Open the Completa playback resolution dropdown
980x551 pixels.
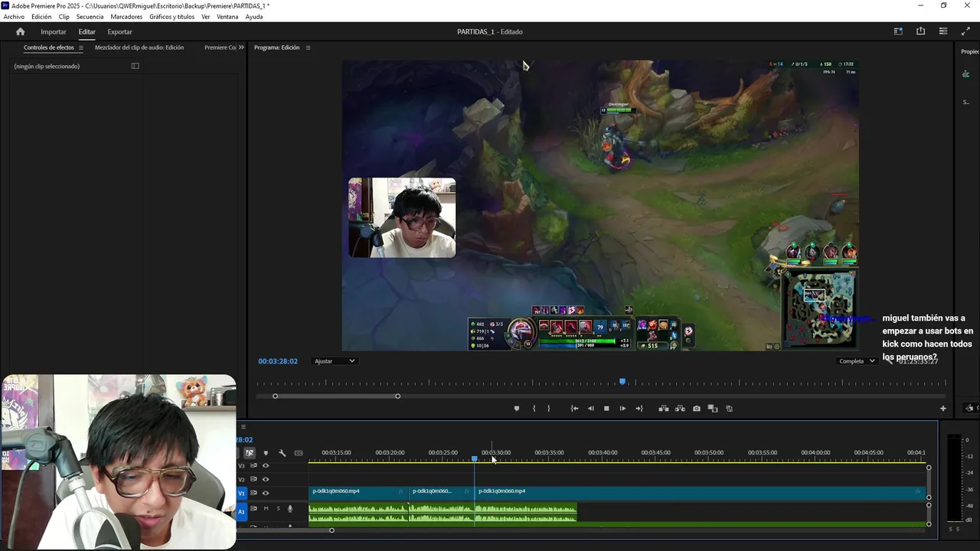pyautogui.click(x=857, y=361)
